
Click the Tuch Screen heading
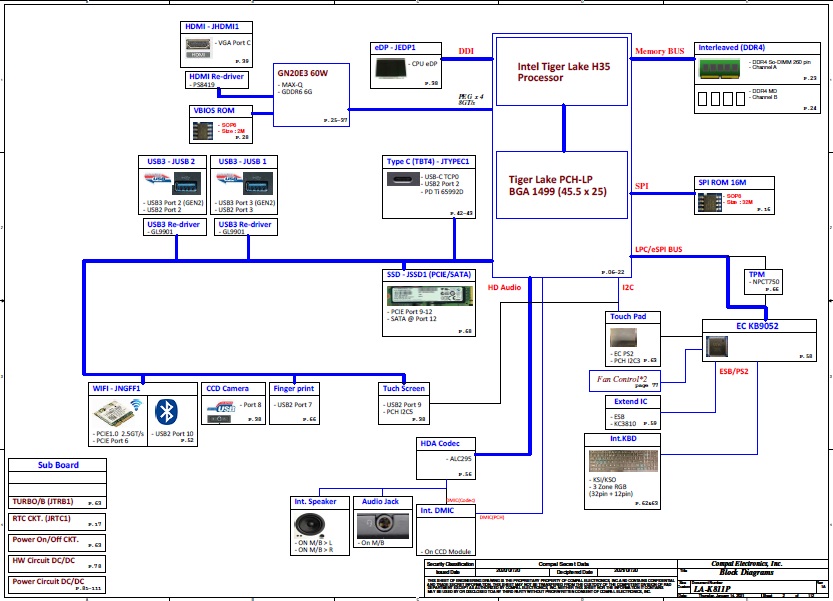(404, 388)
